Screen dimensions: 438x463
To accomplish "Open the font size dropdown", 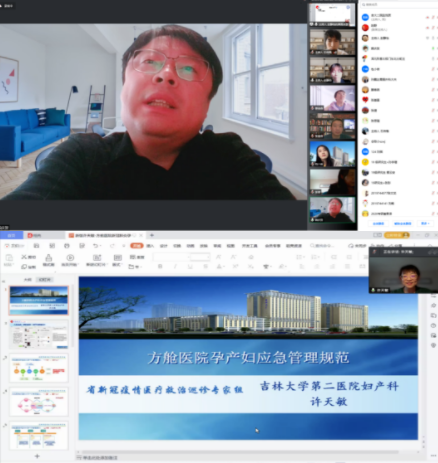I will [200, 257].
